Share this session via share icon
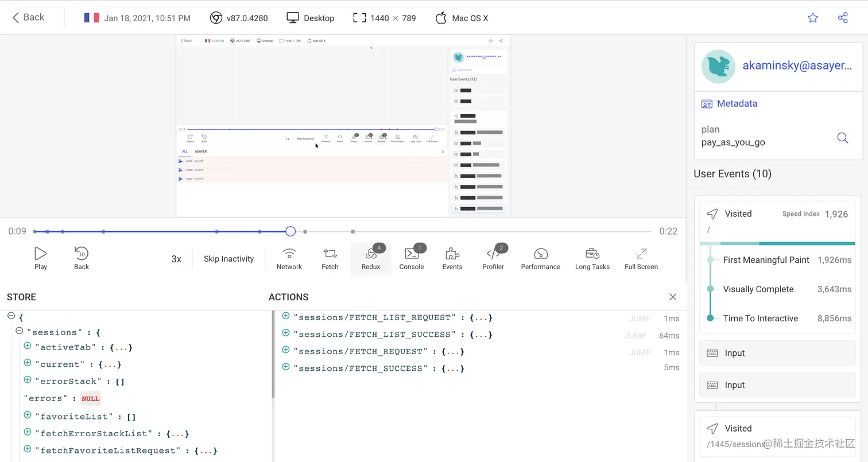The height and width of the screenshot is (462, 868). click(843, 18)
